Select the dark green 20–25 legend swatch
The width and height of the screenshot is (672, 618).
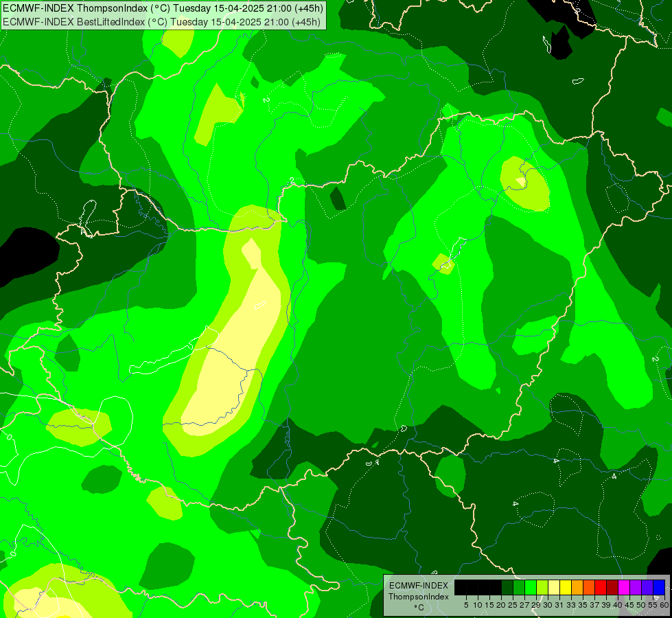coord(507,587)
